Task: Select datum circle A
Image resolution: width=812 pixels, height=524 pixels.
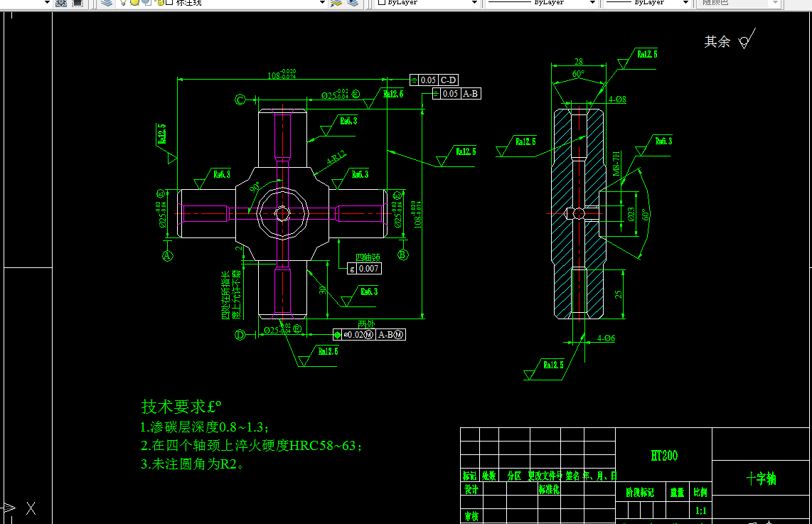Action: (167, 256)
